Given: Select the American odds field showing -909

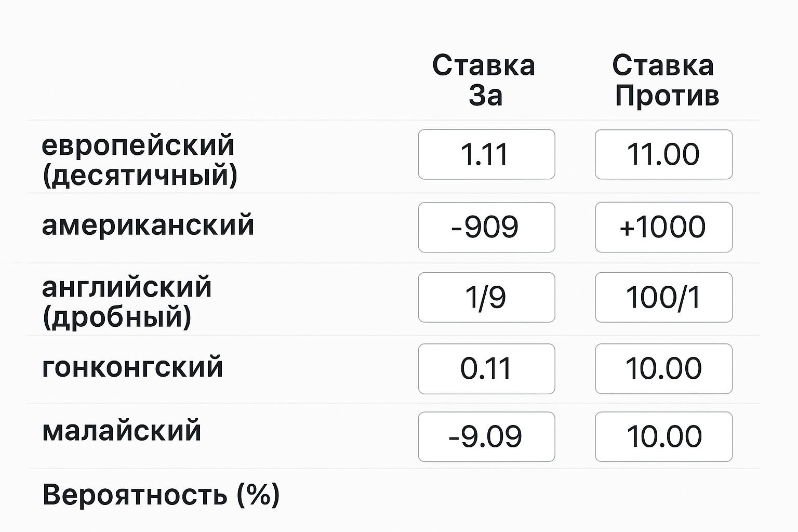Looking at the screenshot, I should coord(486,227).
